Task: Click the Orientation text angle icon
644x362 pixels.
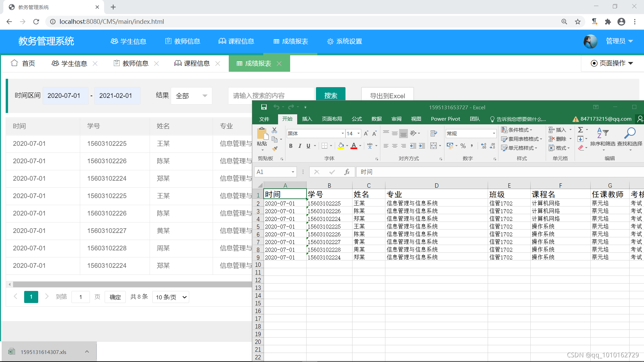Action: tap(413, 133)
